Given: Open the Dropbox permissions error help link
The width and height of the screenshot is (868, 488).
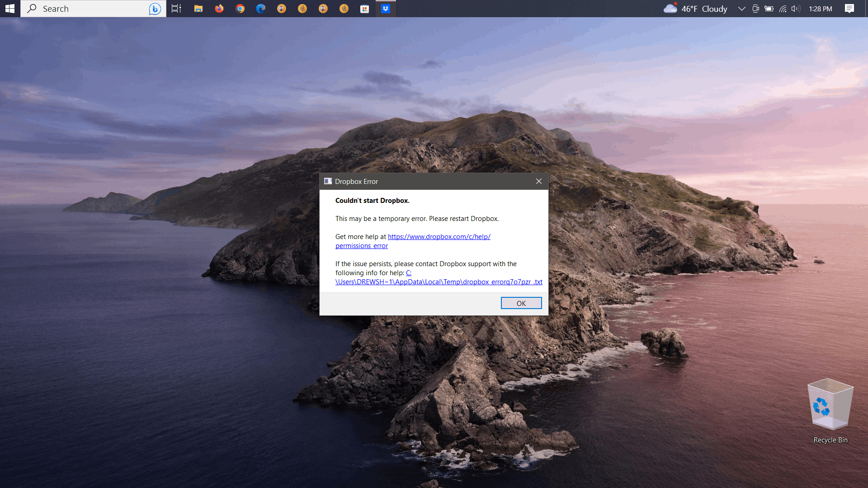Looking at the screenshot, I should (439, 237).
